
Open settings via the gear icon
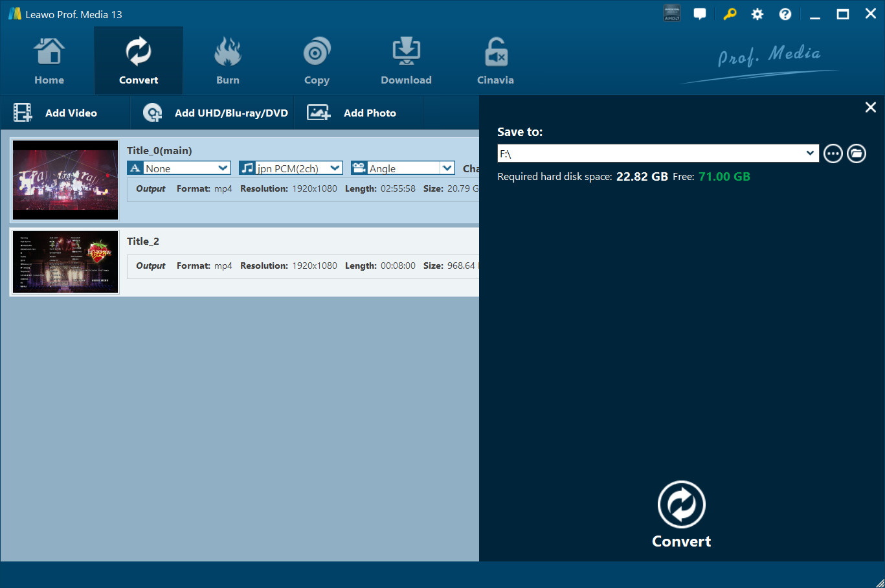click(757, 14)
